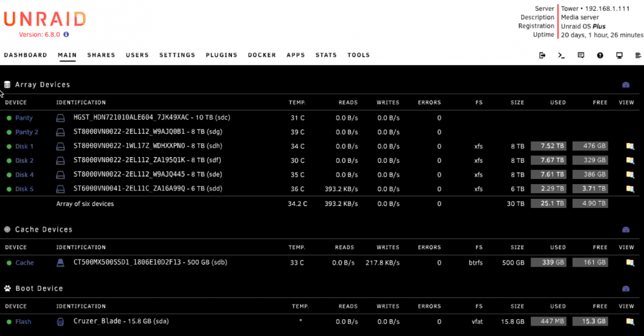Toggle Array Devices dashboard view icon
The width and height of the screenshot is (644, 336).
click(x=626, y=84)
